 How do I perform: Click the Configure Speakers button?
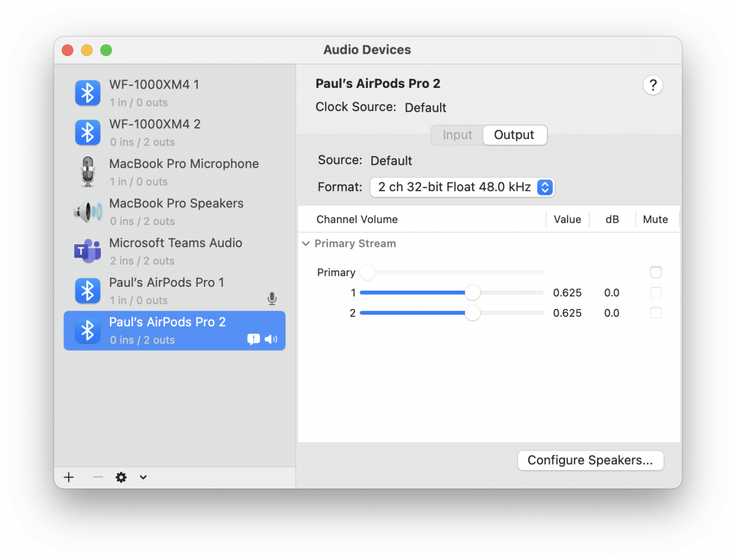(x=590, y=460)
